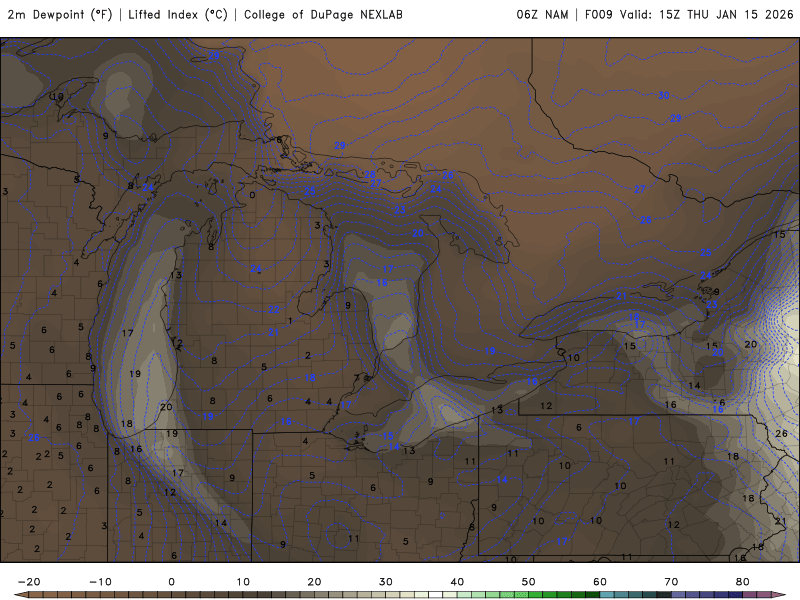
Task: Click the black "26" dewpoint value at east edge
Action: coord(781,434)
